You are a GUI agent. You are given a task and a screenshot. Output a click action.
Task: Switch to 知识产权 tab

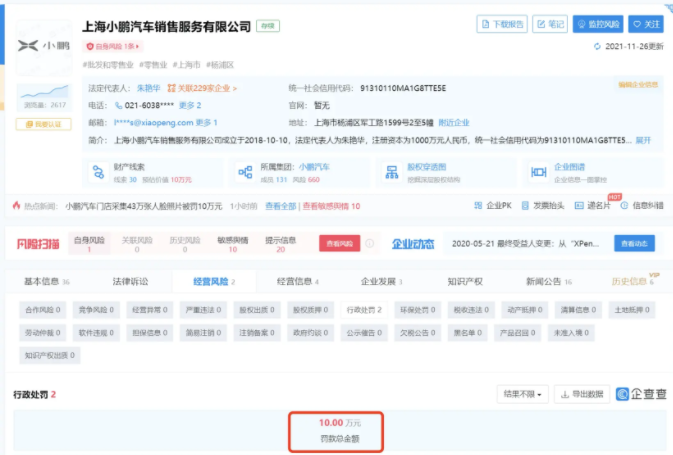[x=465, y=282]
